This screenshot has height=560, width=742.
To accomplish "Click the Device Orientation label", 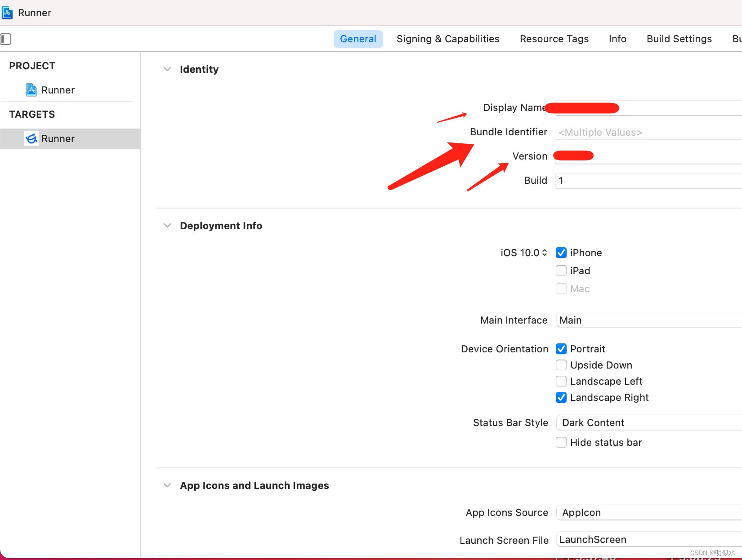I will click(x=505, y=349).
